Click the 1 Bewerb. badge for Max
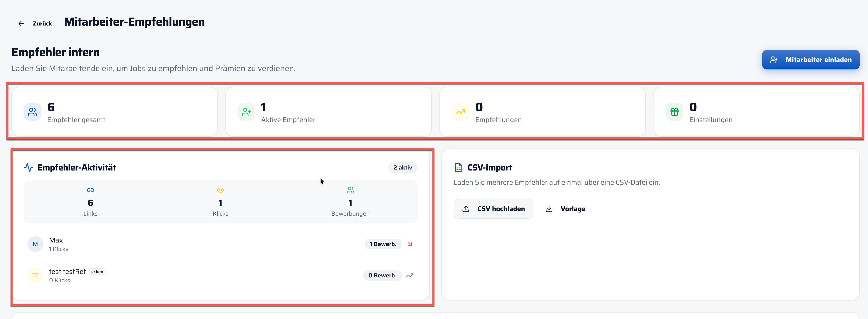 click(x=383, y=244)
